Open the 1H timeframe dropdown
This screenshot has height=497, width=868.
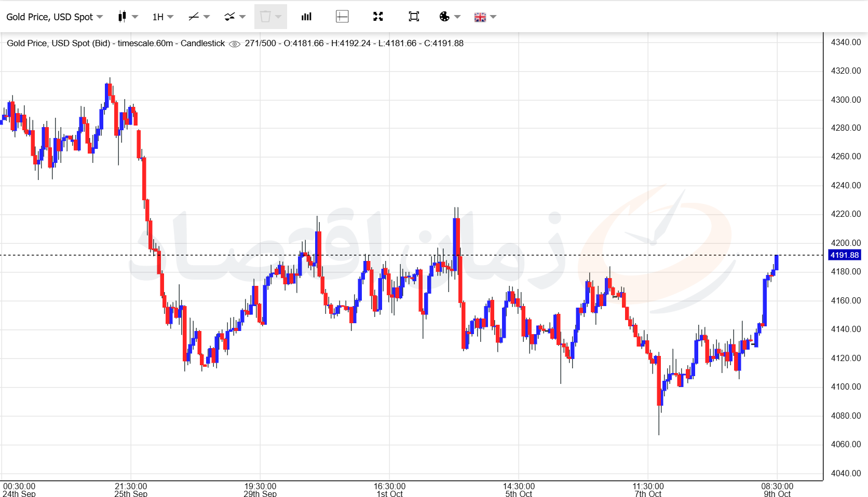click(x=162, y=17)
